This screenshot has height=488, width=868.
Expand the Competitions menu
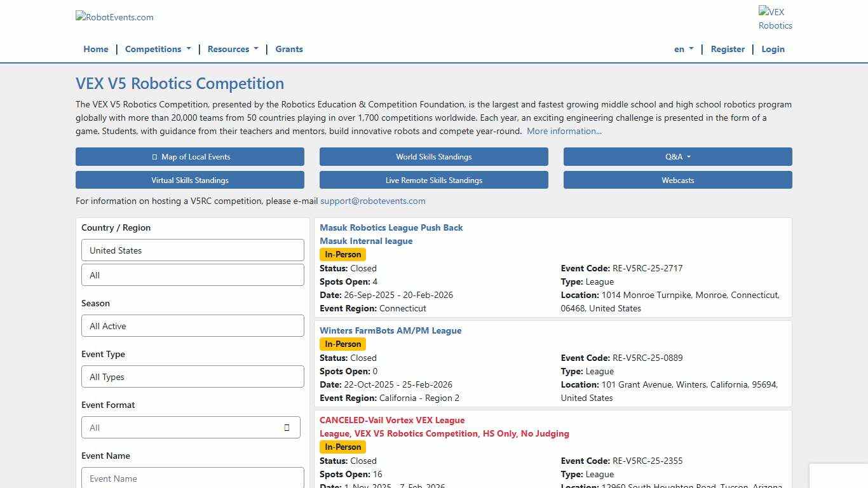click(158, 49)
